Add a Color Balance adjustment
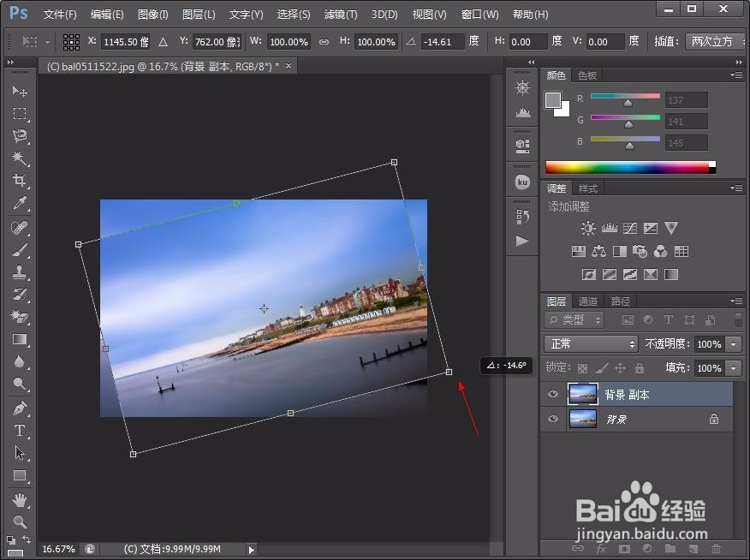The image size is (750, 560). point(598,251)
